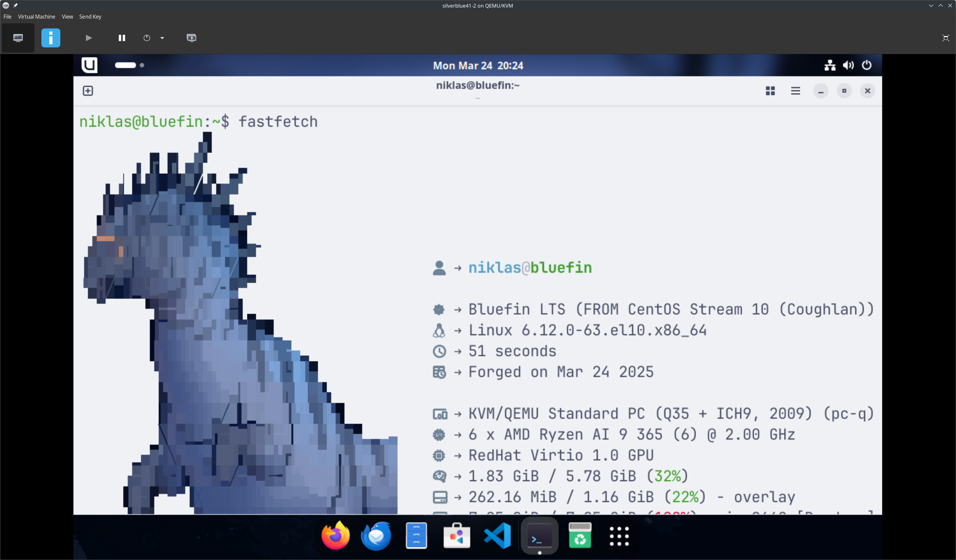Image resolution: width=956 pixels, height=560 pixels.
Task: Show terminal tab overview grid
Action: tap(770, 91)
